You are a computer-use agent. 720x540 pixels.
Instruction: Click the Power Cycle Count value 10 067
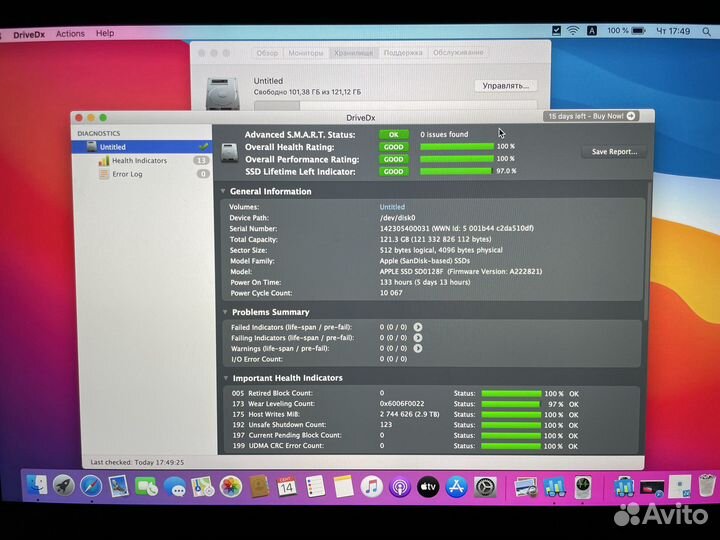pos(391,292)
